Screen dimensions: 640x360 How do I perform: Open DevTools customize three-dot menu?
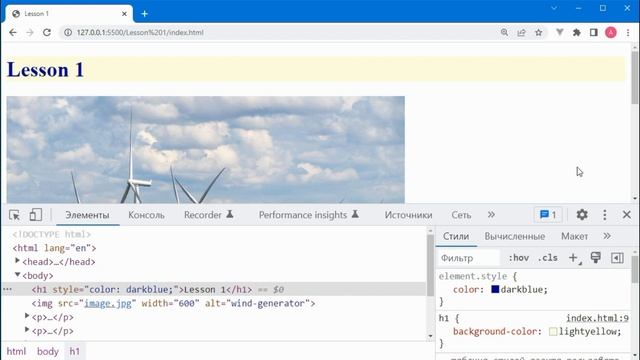coord(605,215)
